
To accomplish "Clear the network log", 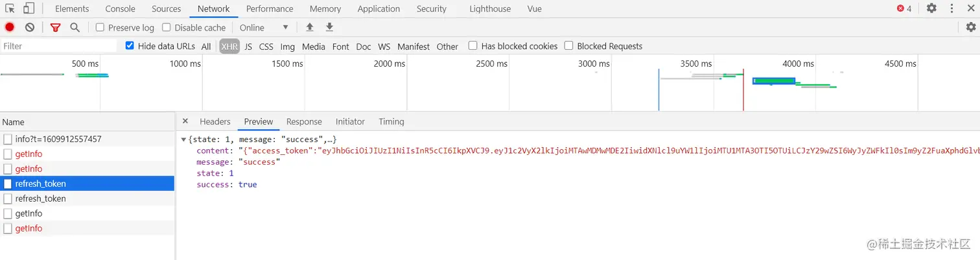I will pos(30,27).
